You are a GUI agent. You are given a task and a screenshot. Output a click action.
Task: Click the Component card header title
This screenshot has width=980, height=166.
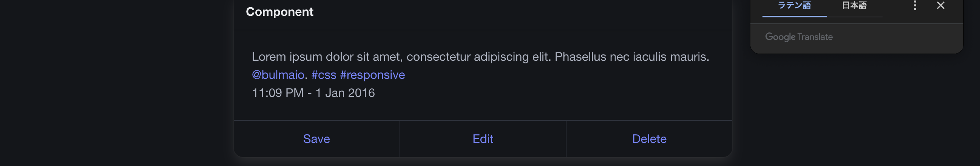pyautogui.click(x=279, y=12)
